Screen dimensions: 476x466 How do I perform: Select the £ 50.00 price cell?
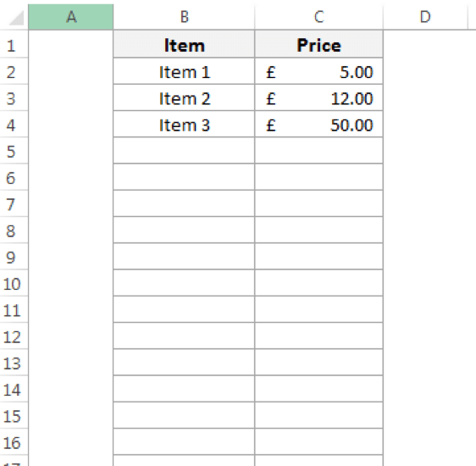[318, 125]
